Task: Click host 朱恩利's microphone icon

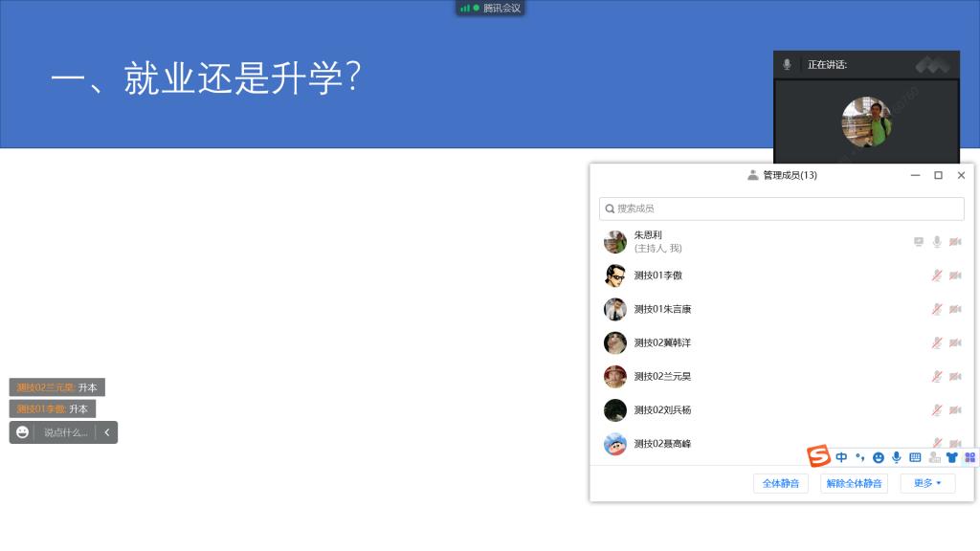Action: [937, 242]
